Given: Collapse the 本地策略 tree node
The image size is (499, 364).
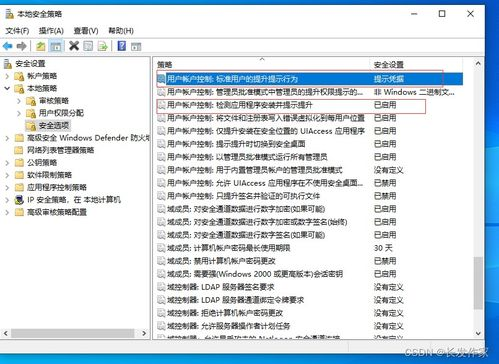Looking at the screenshot, I should click(x=7, y=89).
